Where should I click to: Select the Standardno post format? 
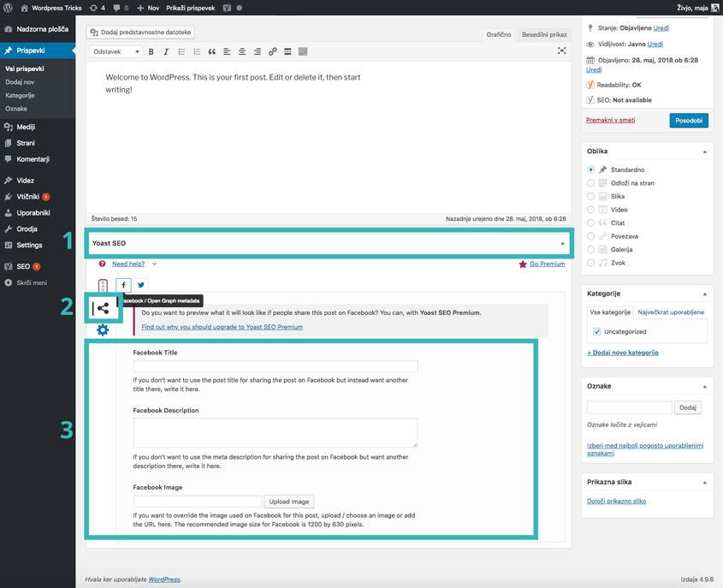coord(590,169)
